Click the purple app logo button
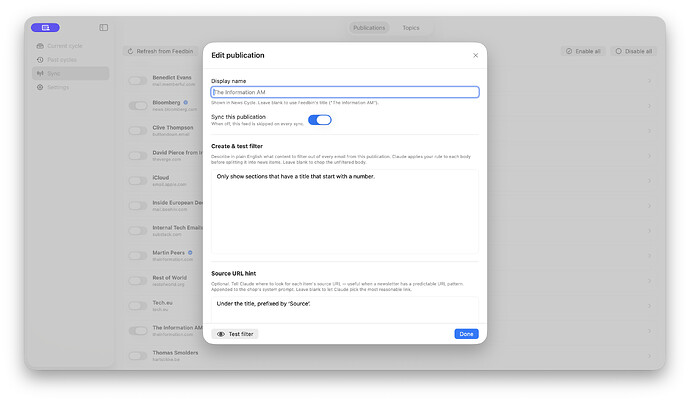Viewport: 690px width, 401px height. coord(45,28)
